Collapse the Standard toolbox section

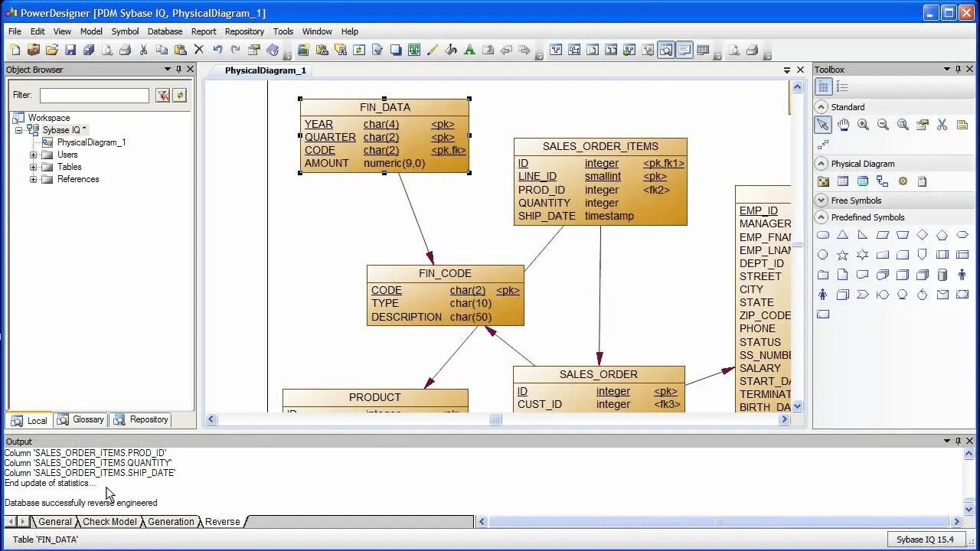(822, 107)
